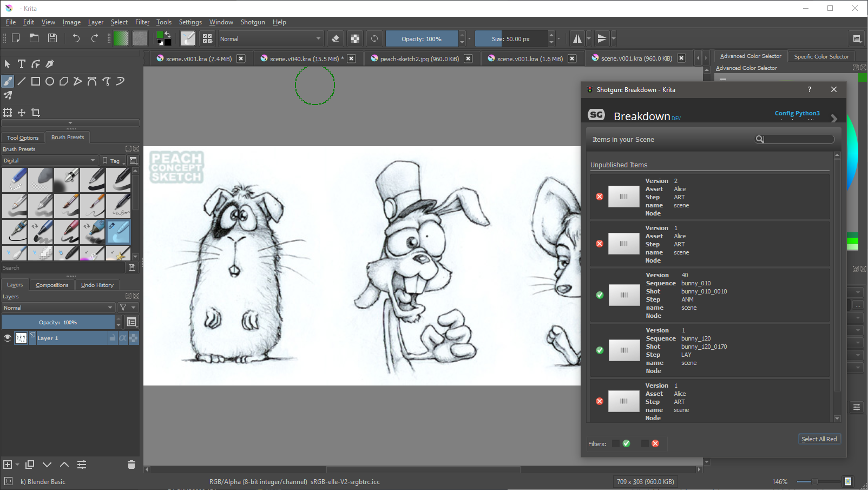Hide Layer 1 with eye icon

[x=8, y=338]
